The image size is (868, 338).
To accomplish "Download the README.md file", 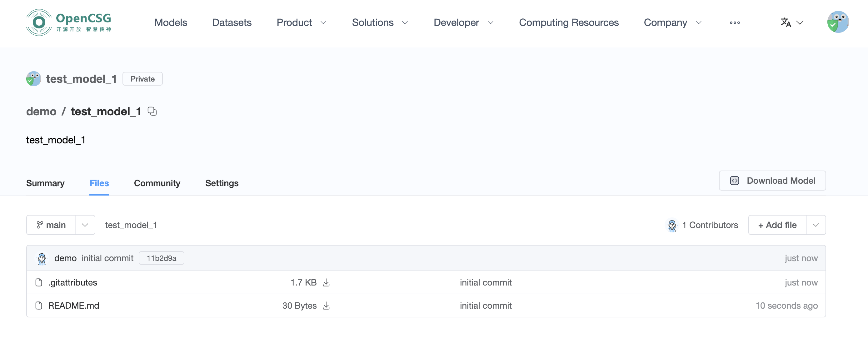I will tap(326, 306).
